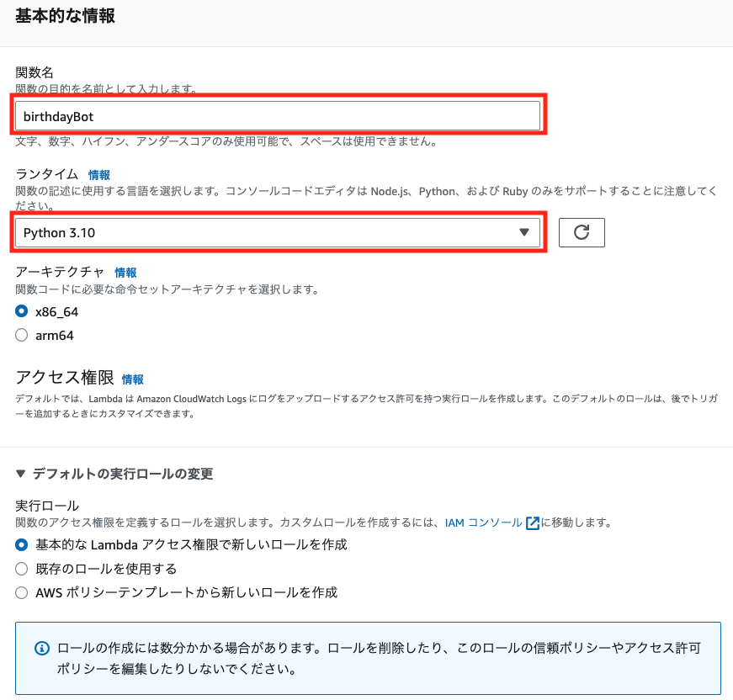Click the birthdayBot function name input field
733x700 pixels.
click(278, 116)
